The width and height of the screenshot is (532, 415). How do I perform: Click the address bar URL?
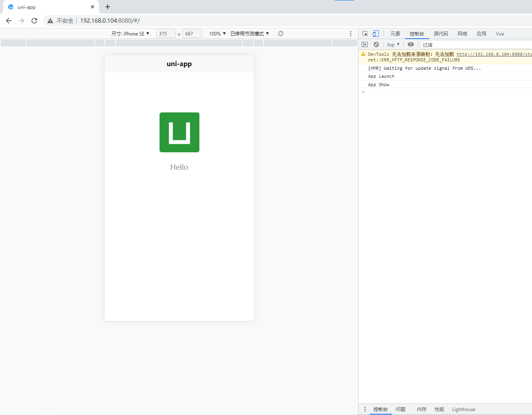[110, 21]
